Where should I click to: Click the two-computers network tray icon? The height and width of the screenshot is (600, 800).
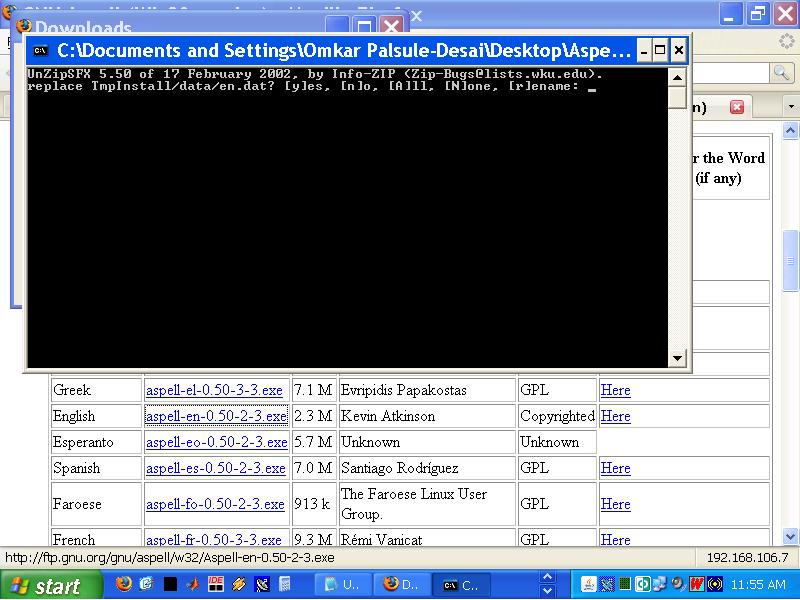660,584
